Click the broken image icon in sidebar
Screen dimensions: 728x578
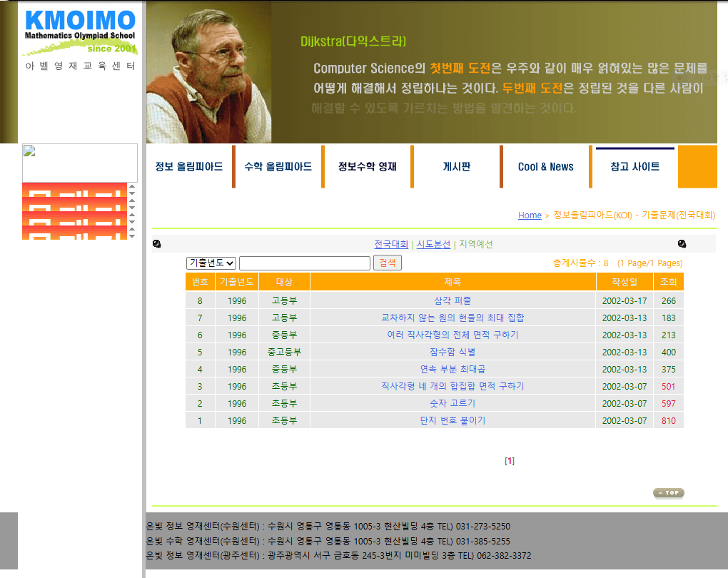click(x=29, y=151)
